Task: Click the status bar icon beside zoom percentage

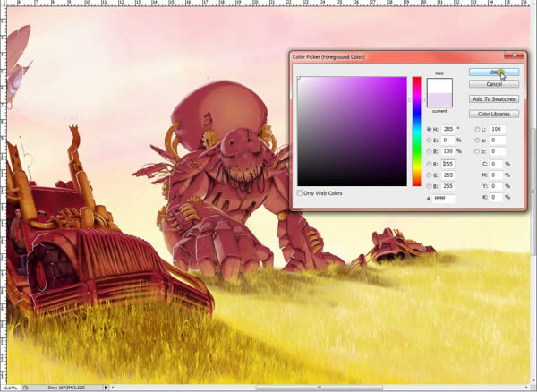Action: 25,388
